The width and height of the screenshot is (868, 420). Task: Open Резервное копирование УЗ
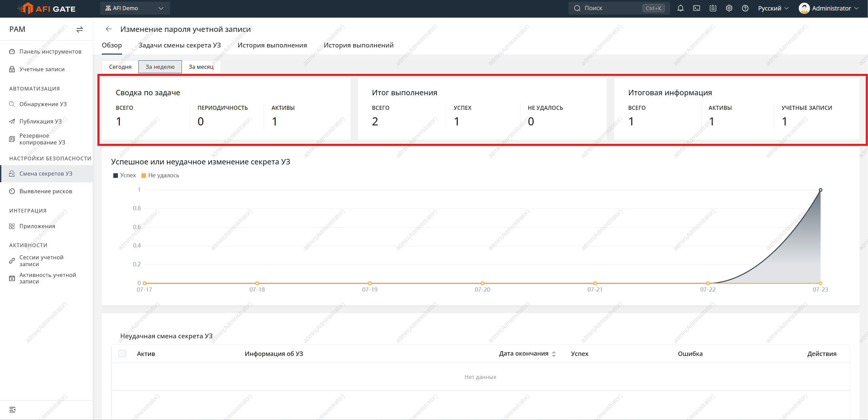pos(46,139)
